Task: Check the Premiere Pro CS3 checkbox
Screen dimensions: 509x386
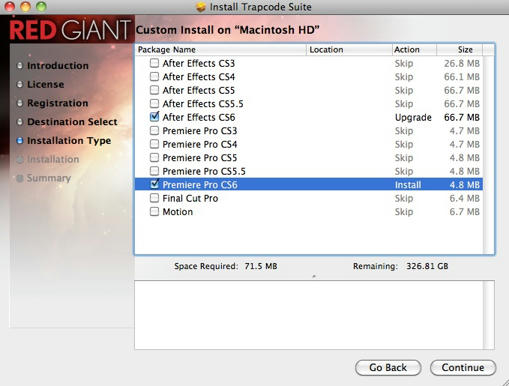Action: [x=154, y=130]
